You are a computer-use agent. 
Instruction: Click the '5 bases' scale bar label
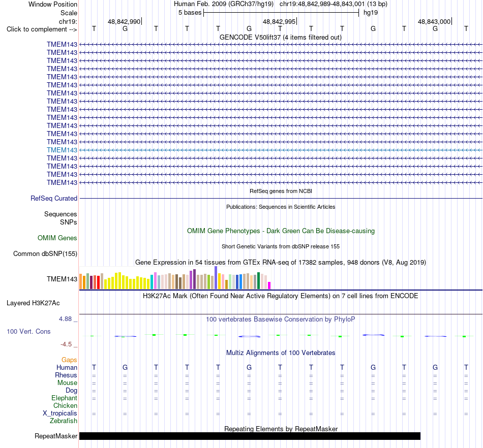coord(190,13)
